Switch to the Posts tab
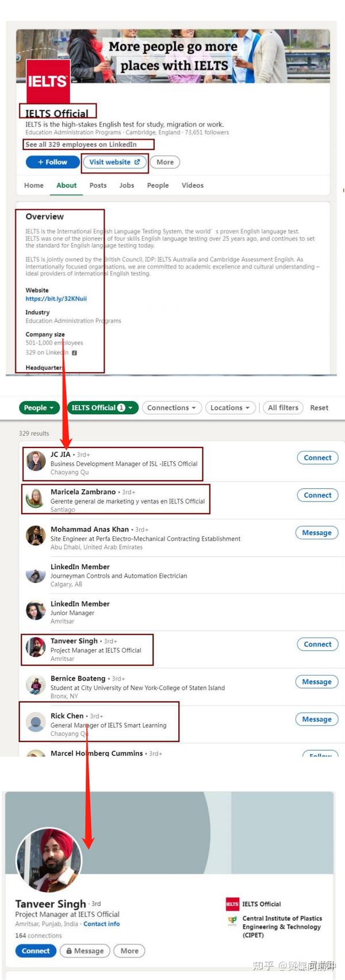Image resolution: width=345 pixels, height=980 pixels. (98, 185)
